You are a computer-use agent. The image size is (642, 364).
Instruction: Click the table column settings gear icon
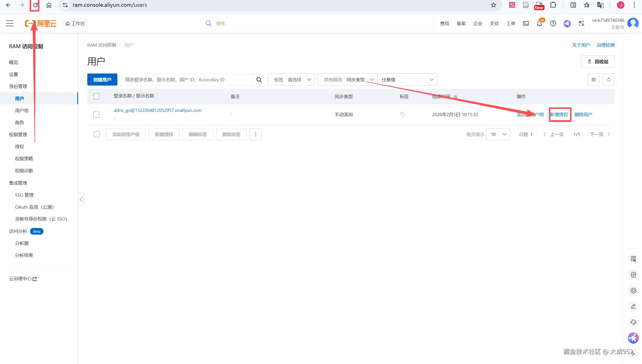click(x=593, y=80)
